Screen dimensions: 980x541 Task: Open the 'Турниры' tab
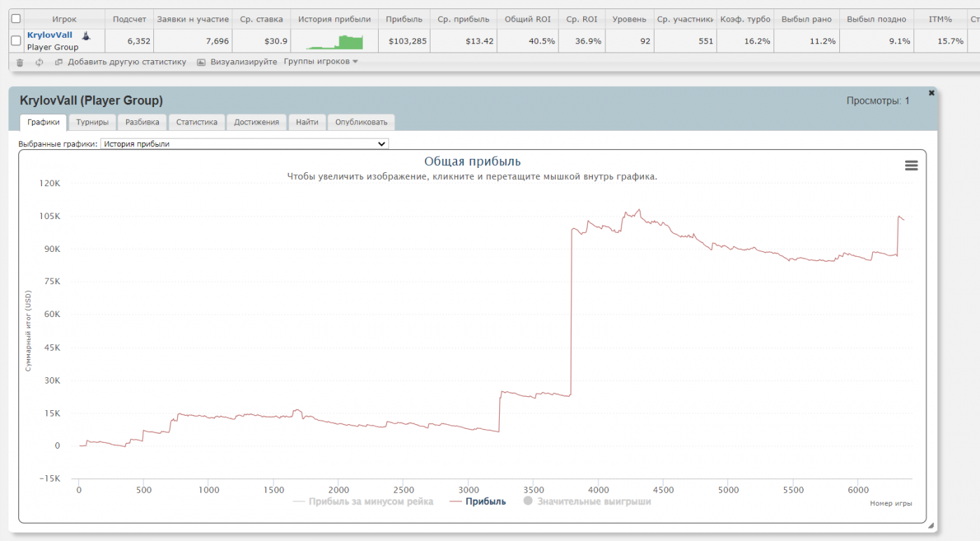(x=92, y=122)
